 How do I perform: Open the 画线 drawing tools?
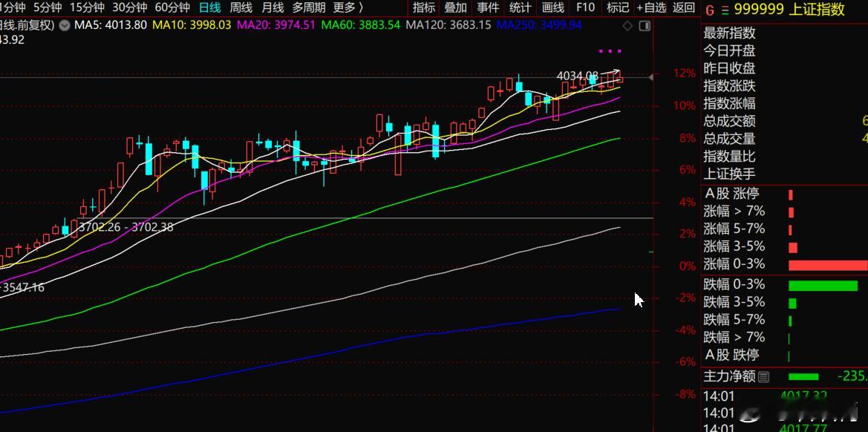[x=553, y=7]
